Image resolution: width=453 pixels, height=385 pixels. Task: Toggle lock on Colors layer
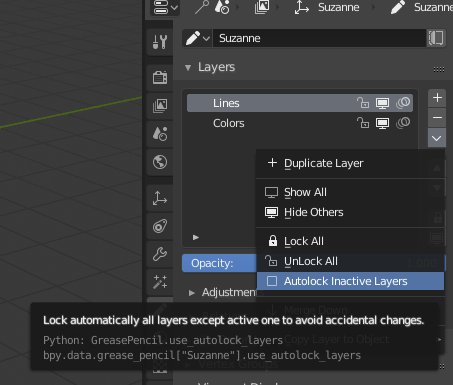coord(363,123)
